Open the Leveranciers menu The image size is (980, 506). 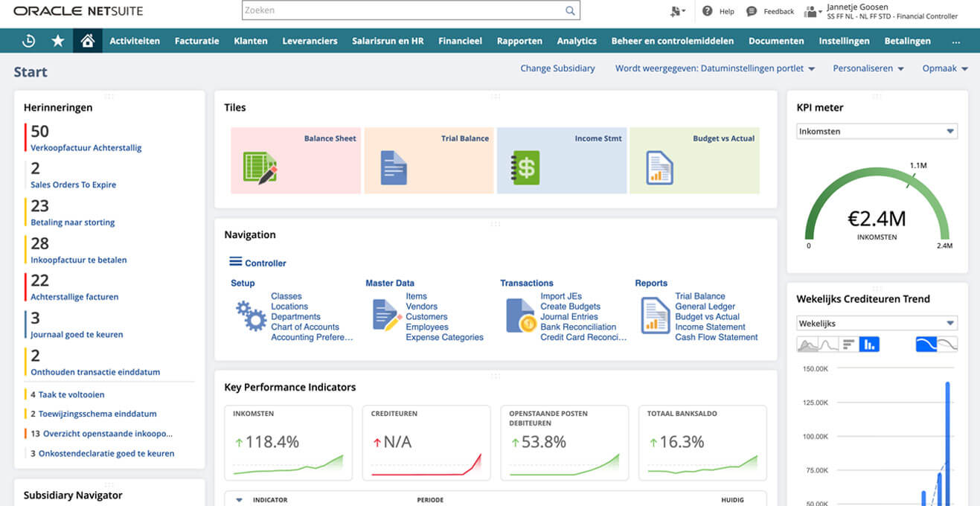coord(310,41)
